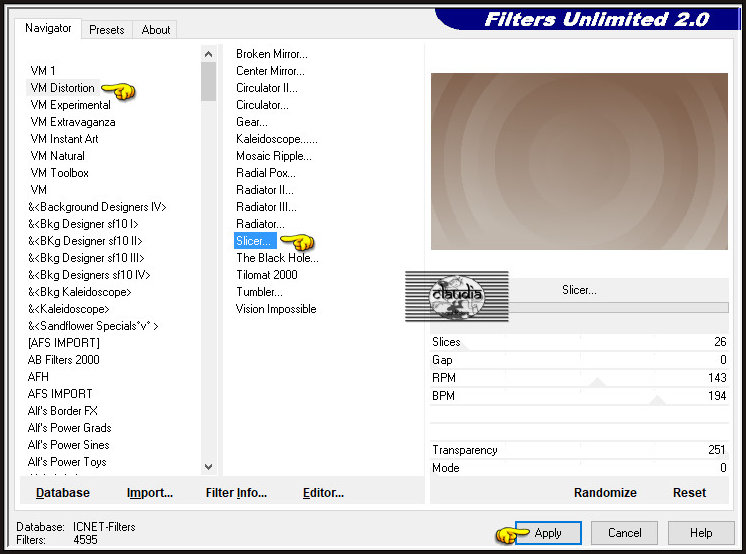
Task: Open the Presets tab
Action: click(x=107, y=30)
